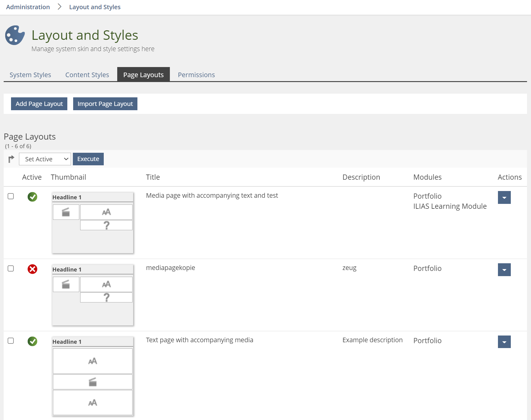Click green active checkmark for Media page layout
The width and height of the screenshot is (531, 420).
pos(32,197)
